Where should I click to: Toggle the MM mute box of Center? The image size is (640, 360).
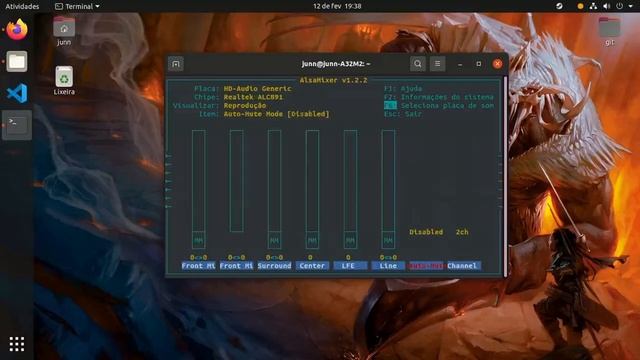pos(312,240)
